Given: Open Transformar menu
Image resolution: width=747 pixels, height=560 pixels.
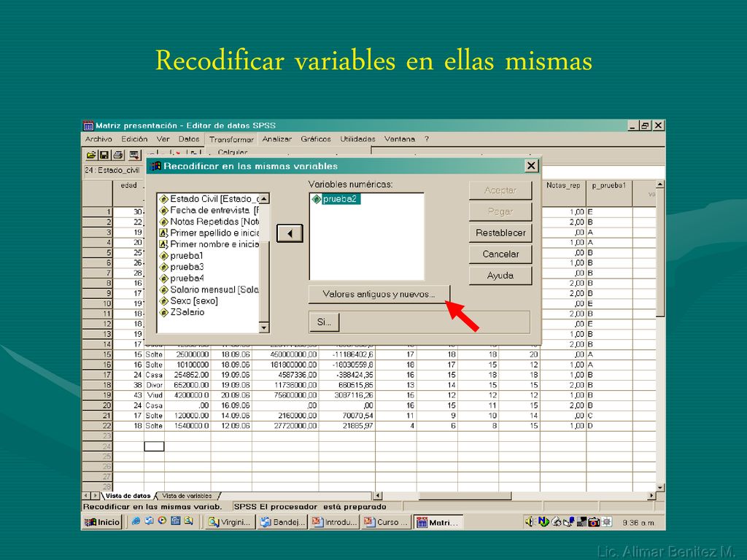Looking at the screenshot, I should tap(231, 139).
